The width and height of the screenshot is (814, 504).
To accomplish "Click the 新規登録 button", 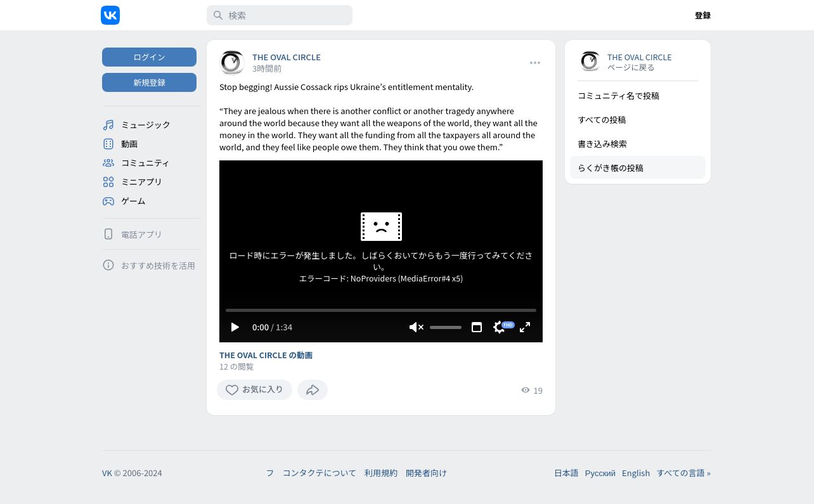I will tap(149, 82).
